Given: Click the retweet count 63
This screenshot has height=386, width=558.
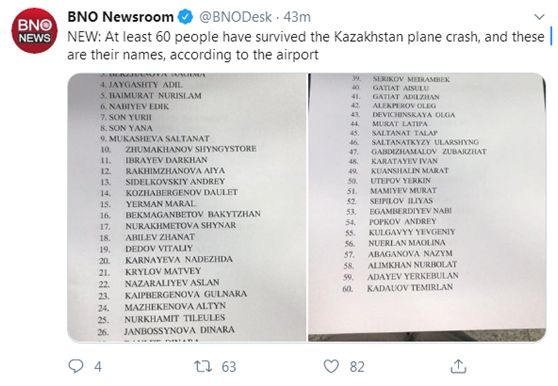Looking at the screenshot, I should coord(229,366).
